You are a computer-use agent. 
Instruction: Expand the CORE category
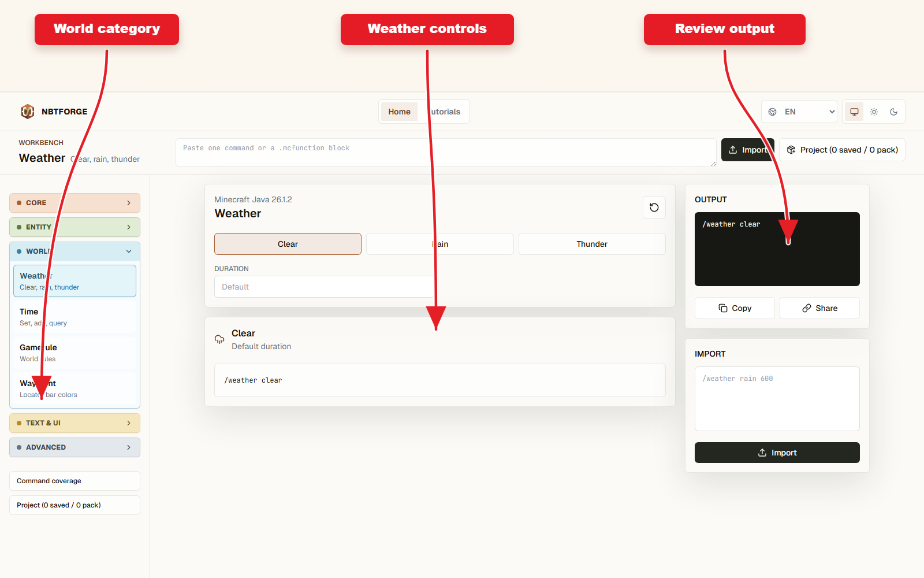click(x=74, y=203)
